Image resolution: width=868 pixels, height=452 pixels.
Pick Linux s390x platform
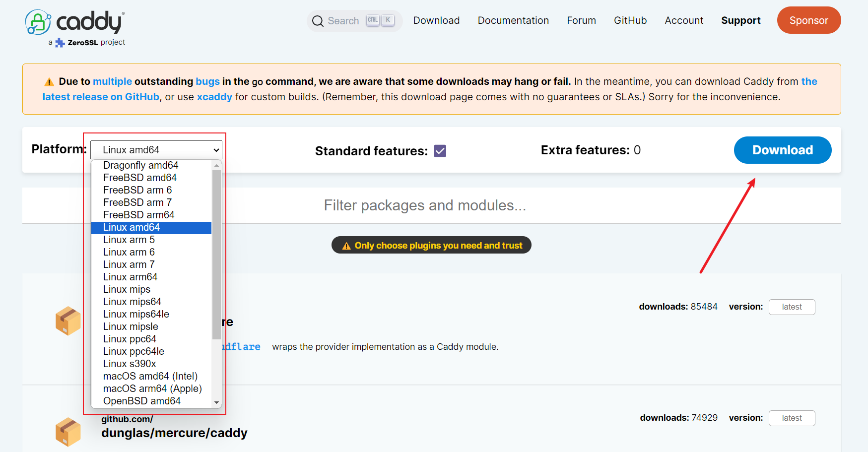pyautogui.click(x=151, y=364)
